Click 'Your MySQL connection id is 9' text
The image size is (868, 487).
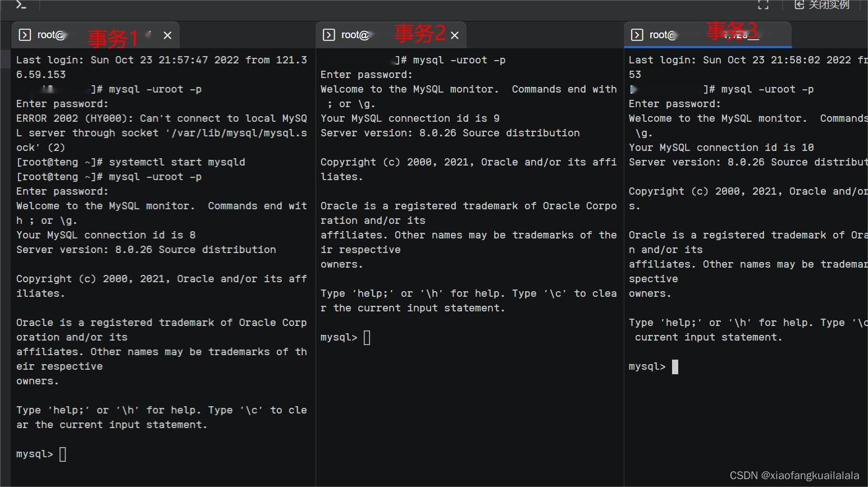tap(410, 118)
